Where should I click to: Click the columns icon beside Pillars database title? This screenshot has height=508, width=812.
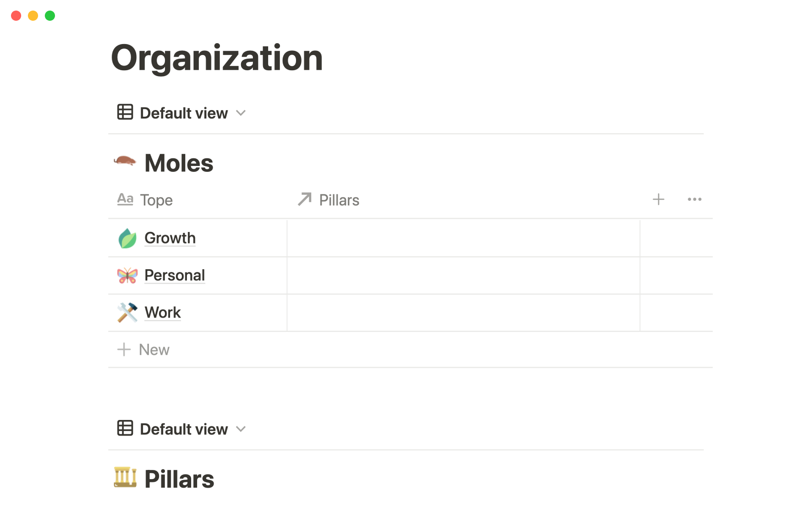pos(125,478)
